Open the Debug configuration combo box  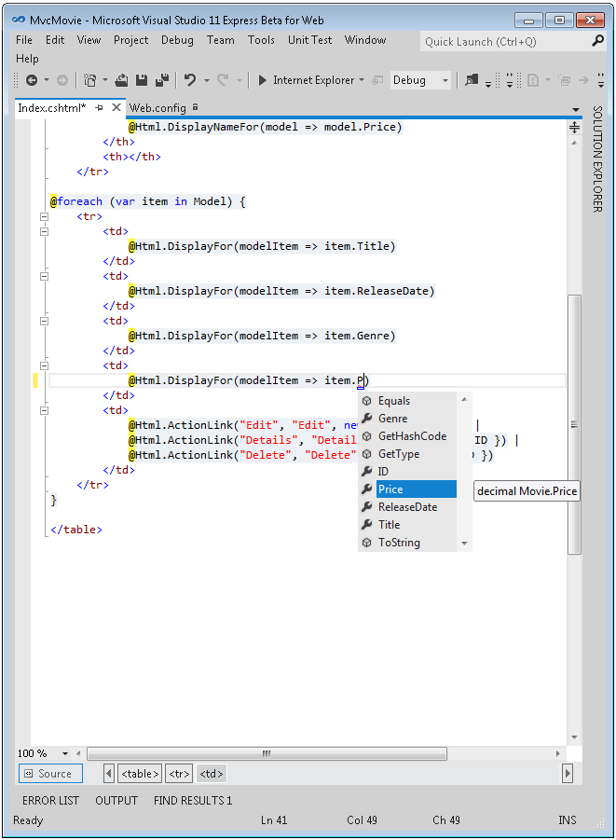click(x=420, y=80)
